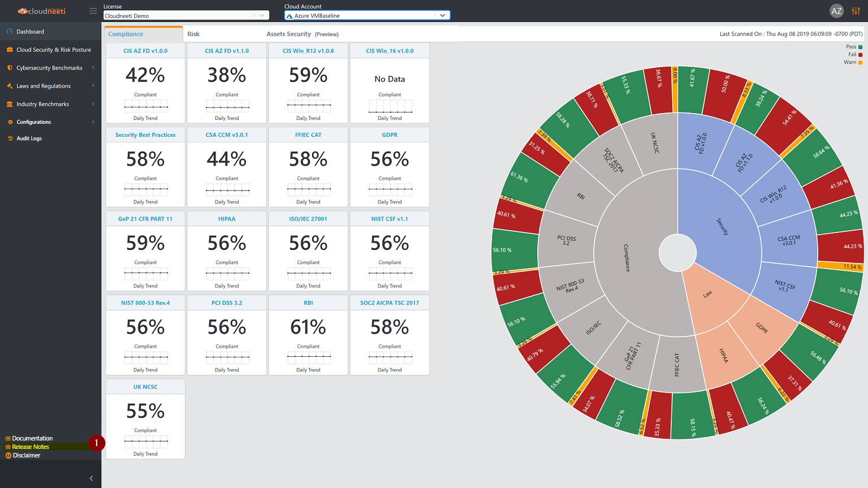This screenshot has width=868, height=488.
Task: Expand the Laws and Regulations submenu arrow
Action: [93, 86]
